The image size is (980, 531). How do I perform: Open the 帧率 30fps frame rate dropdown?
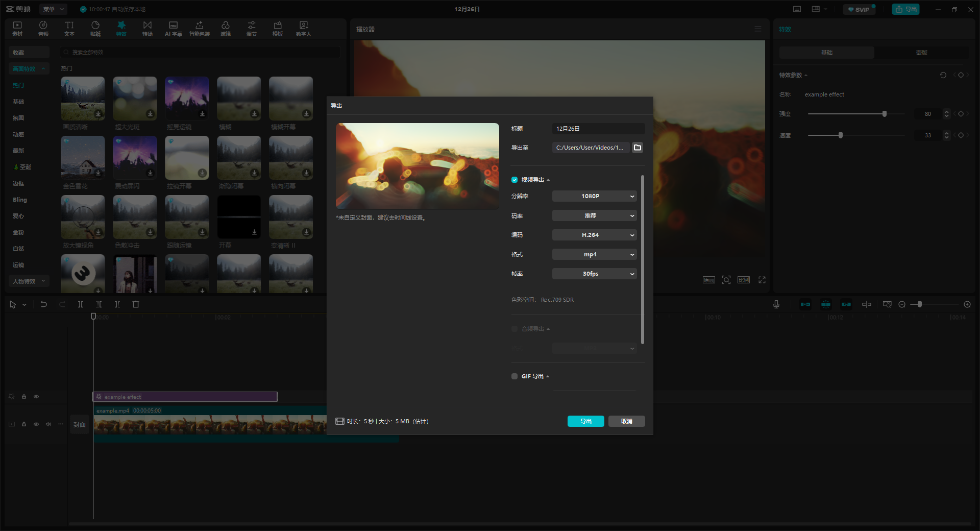coord(594,274)
